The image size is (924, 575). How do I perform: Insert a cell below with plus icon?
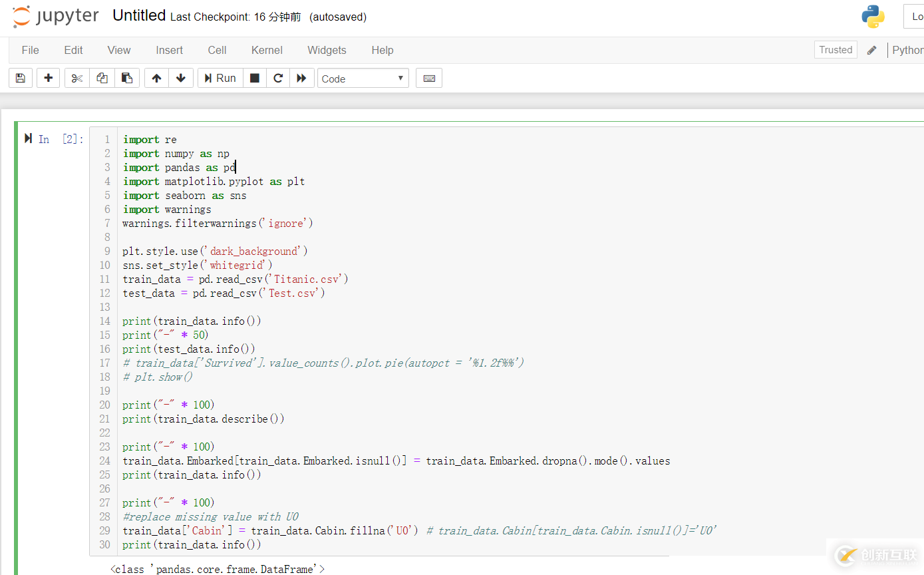[48, 79]
